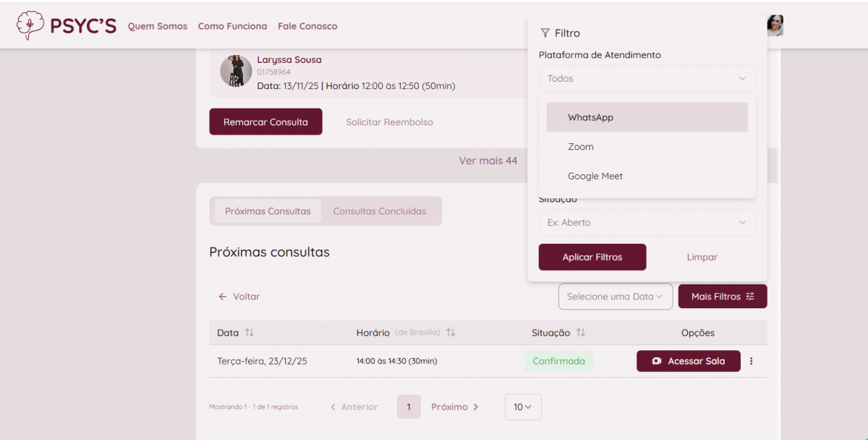Click the Data column sort arrows
Image resolution: width=868 pixels, height=440 pixels.
[x=250, y=333]
